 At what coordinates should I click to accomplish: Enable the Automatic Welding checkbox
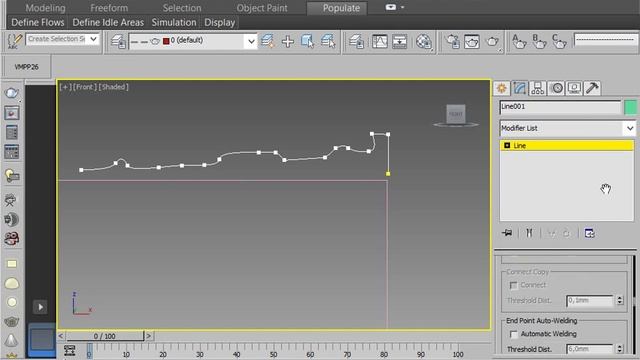click(x=514, y=334)
